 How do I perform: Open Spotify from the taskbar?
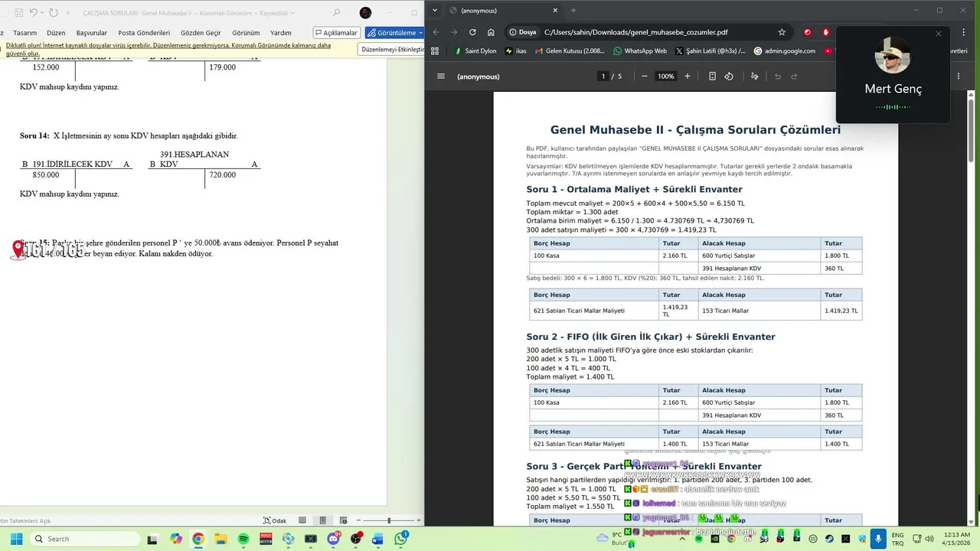pos(243,539)
